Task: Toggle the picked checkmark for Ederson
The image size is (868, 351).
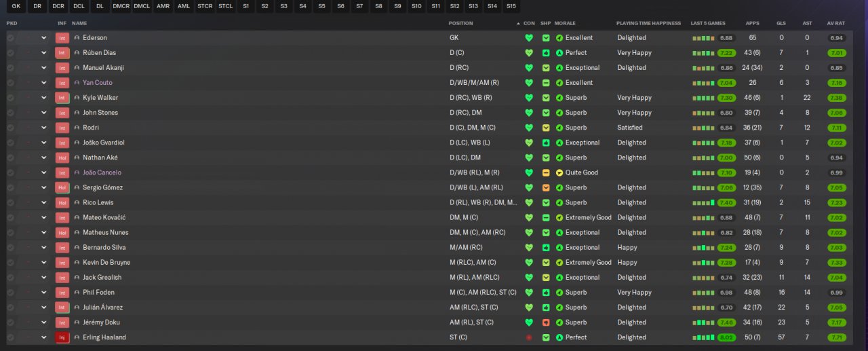Action: coord(10,38)
